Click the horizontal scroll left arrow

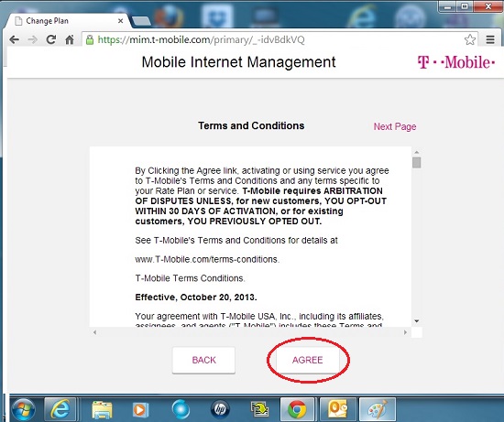pos(94,332)
